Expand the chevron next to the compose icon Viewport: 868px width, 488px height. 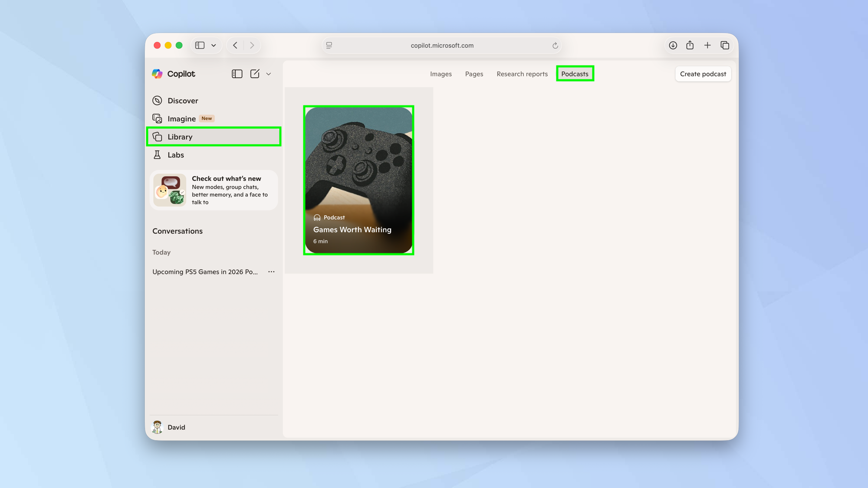coord(269,74)
